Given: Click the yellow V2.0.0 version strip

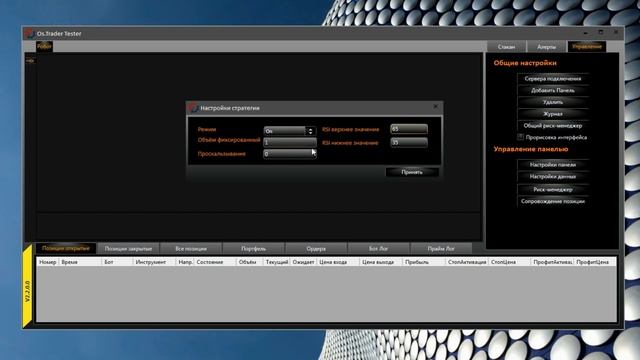Looking at the screenshot, I should tap(27, 286).
